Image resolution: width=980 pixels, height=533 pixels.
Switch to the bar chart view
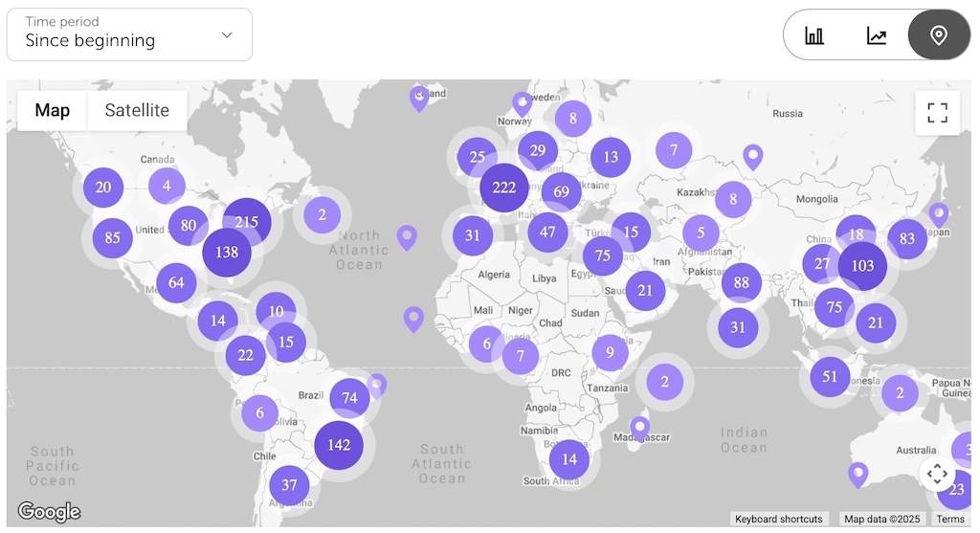(x=814, y=35)
